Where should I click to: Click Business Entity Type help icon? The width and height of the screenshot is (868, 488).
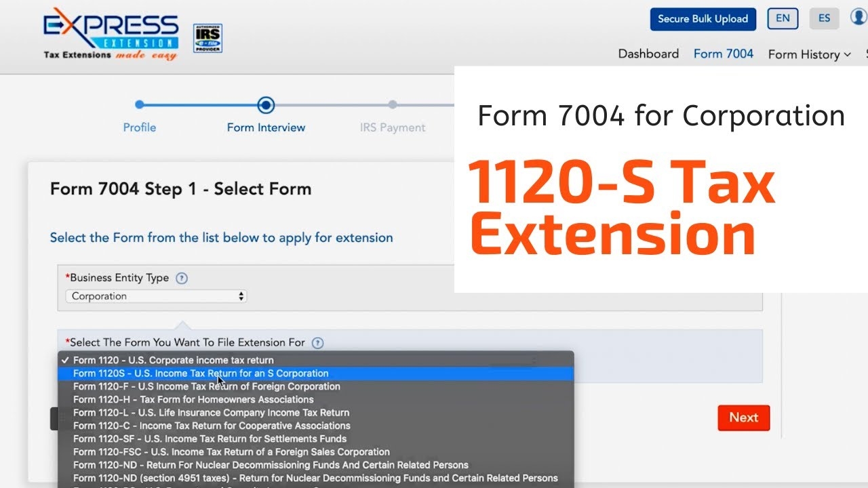[181, 278]
